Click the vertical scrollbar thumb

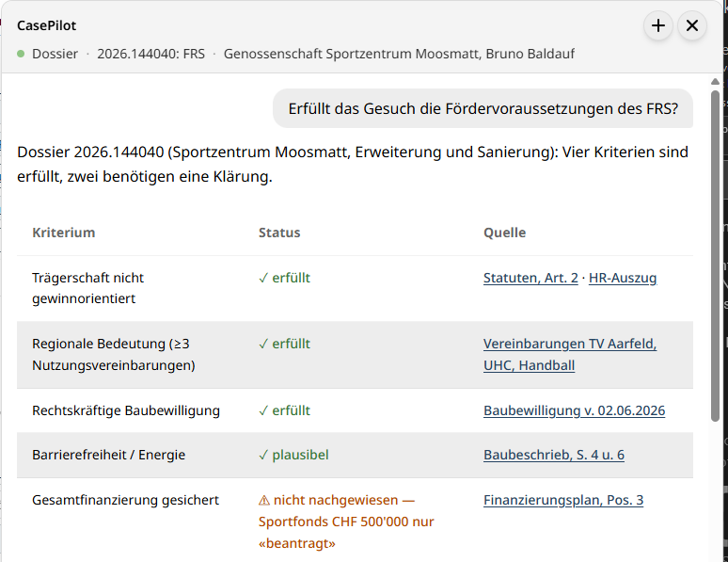tap(715, 256)
